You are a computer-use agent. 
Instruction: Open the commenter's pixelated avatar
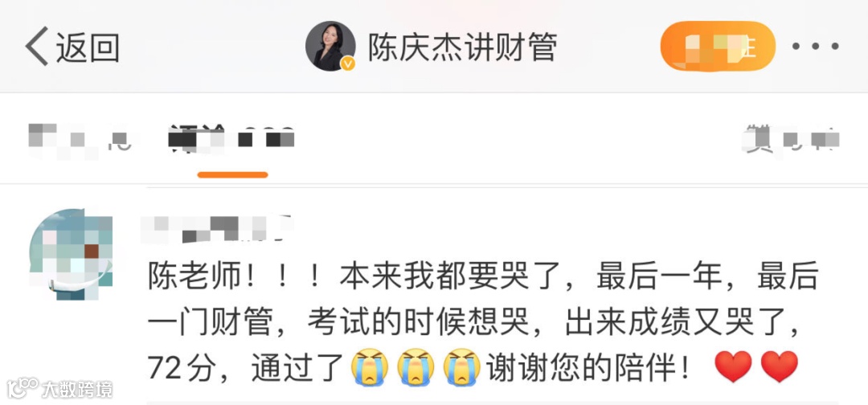[71, 254]
